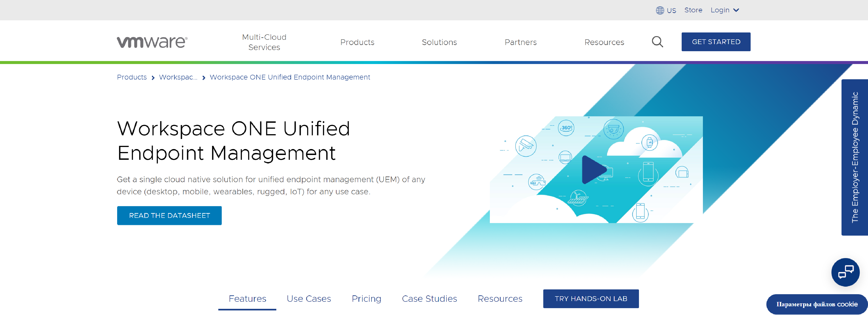Click READ THE DATASHEET button
The height and width of the screenshot is (315, 868).
point(169,216)
